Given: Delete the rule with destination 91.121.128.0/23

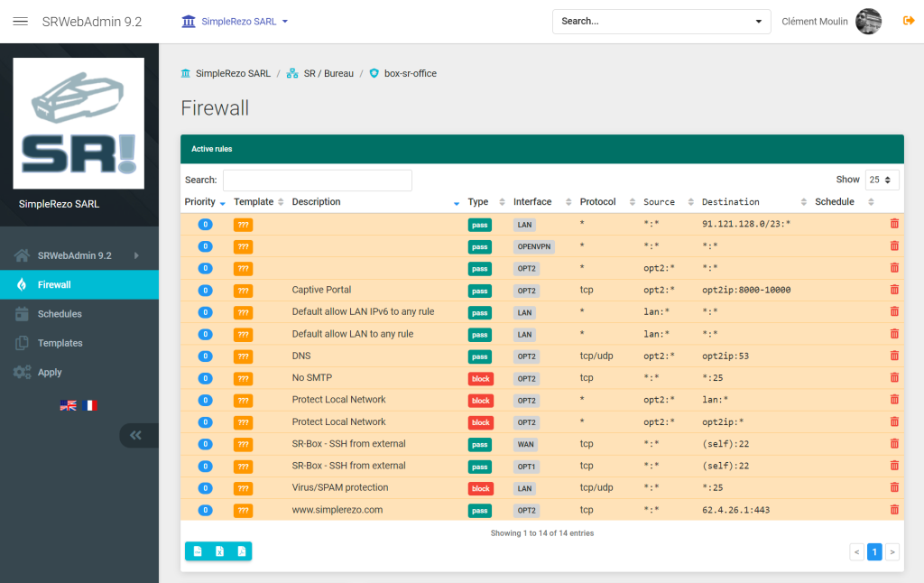Looking at the screenshot, I should [x=894, y=224].
